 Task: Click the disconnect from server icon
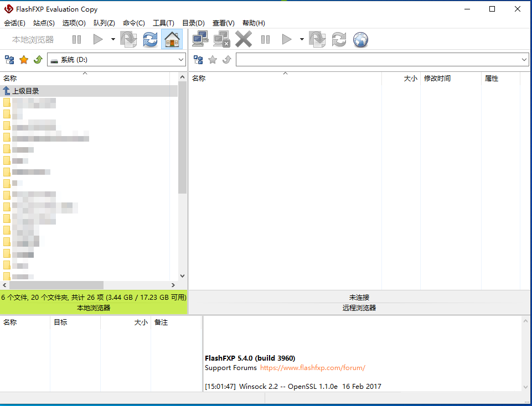tap(222, 39)
